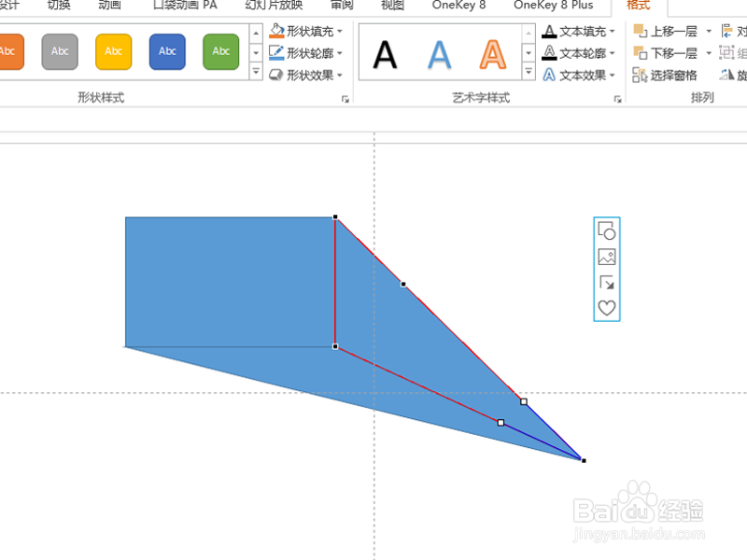
Task: Click the heart icon in floating toolbar
Action: 606,308
